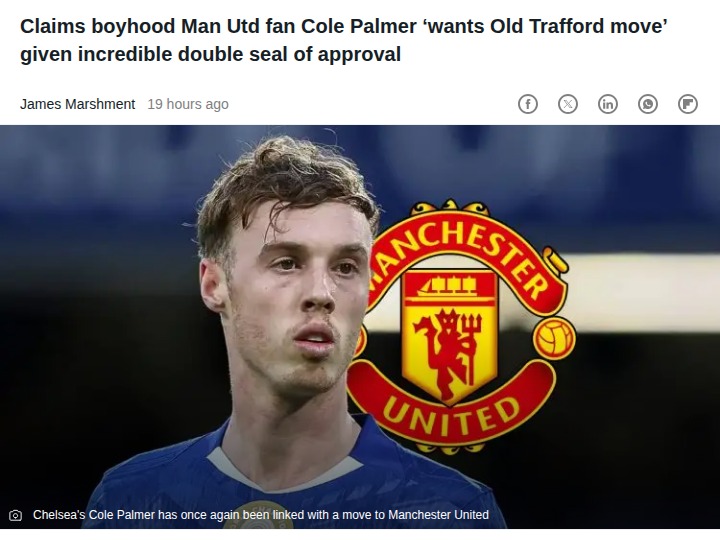Click 'Manchester United' in the image caption
This screenshot has height=540, width=720.
[439, 515]
